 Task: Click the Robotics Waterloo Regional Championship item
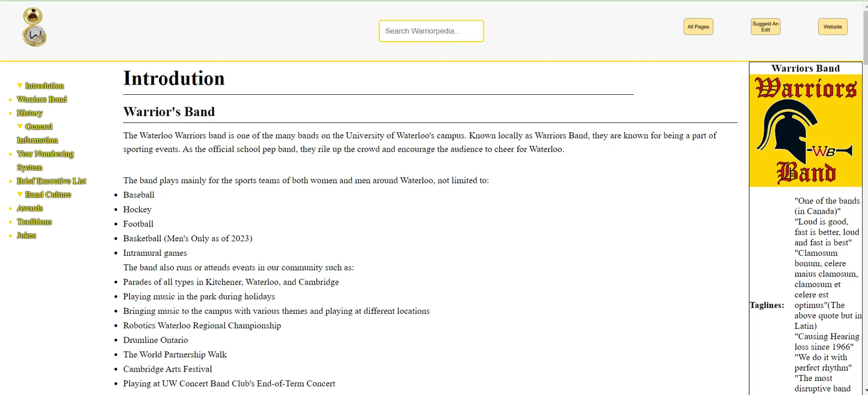click(202, 326)
